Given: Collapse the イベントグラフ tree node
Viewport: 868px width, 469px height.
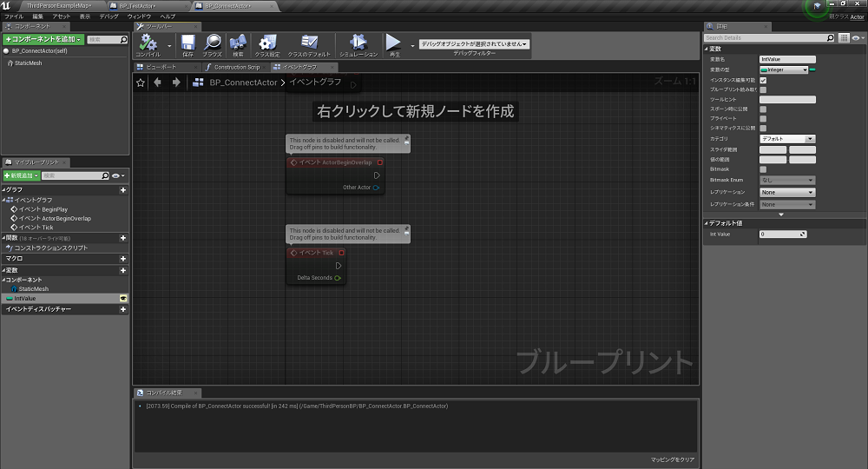Looking at the screenshot, I should (x=3, y=200).
